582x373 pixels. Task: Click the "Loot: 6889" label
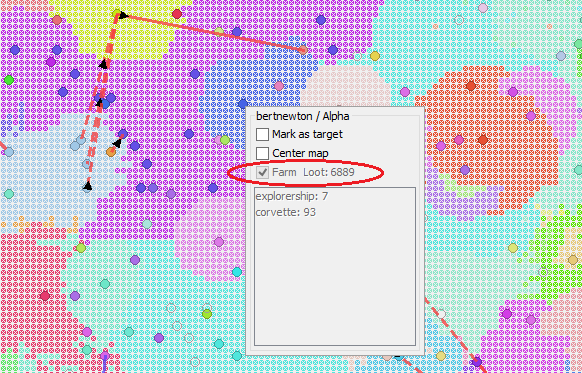(329, 172)
